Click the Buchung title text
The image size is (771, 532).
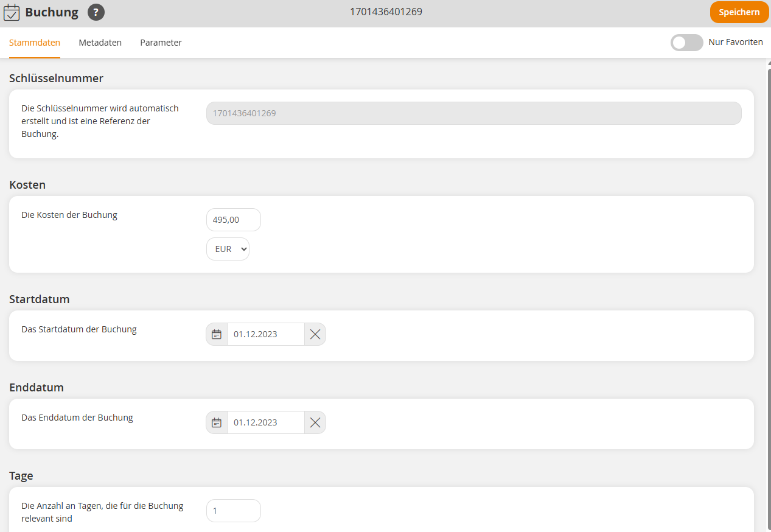tap(52, 12)
